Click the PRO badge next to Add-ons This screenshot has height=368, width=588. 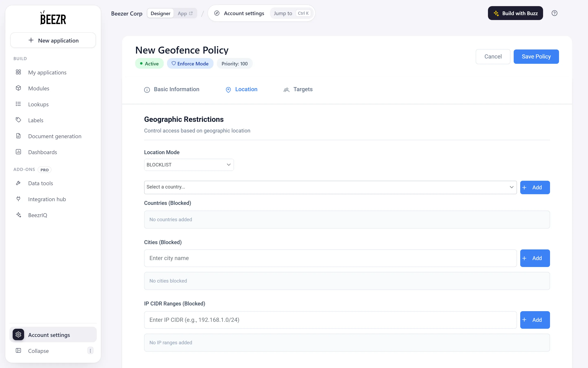tap(45, 170)
